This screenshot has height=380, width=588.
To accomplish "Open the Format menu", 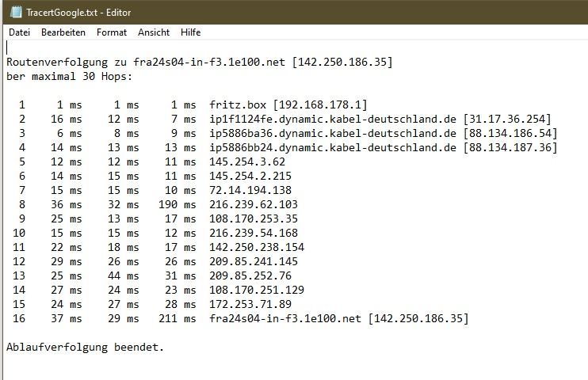I will (112, 32).
